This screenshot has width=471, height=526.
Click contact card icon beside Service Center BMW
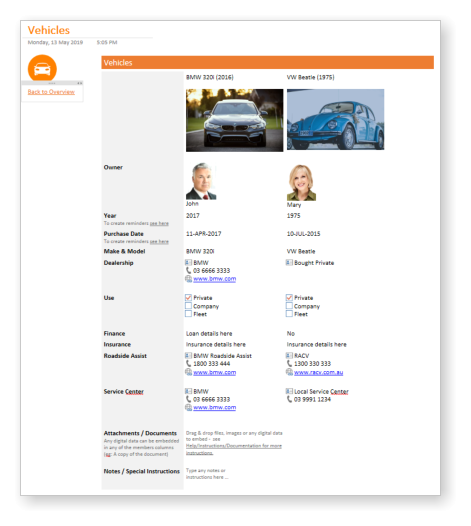189,391
